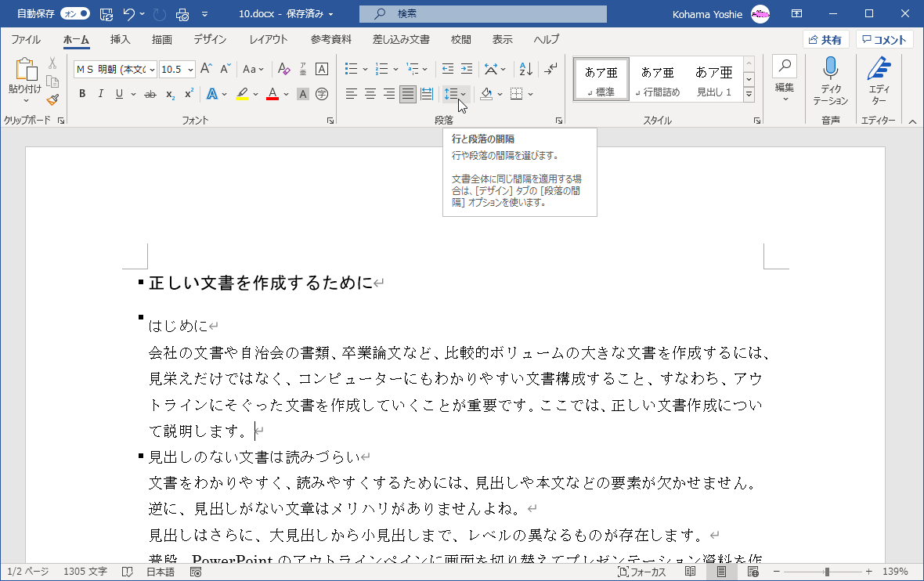Image resolution: width=924 pixels, height=581 pixels.
Task: Click the numbered list icon
Action: point(382,69)
